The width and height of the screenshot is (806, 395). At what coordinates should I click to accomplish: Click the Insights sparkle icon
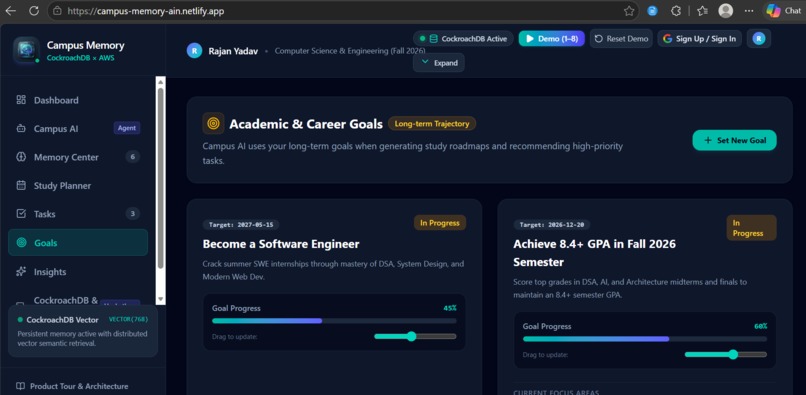tap(21, 271)
